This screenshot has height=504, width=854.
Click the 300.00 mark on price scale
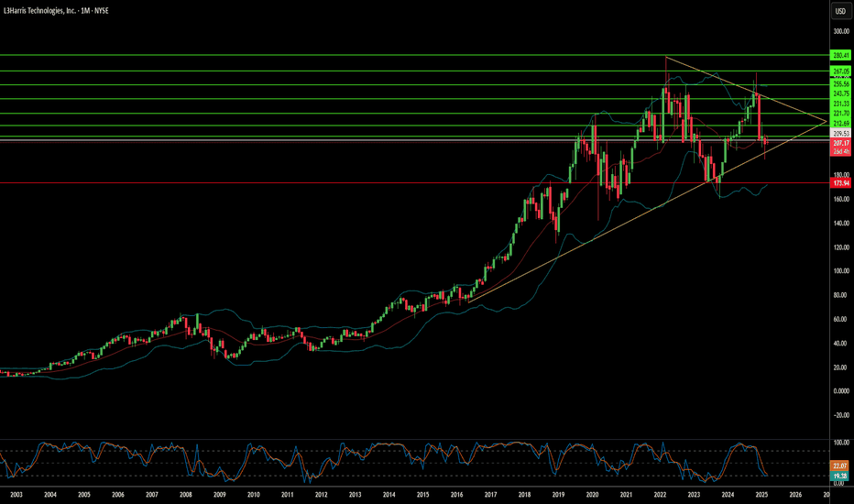tap(841, 31)
